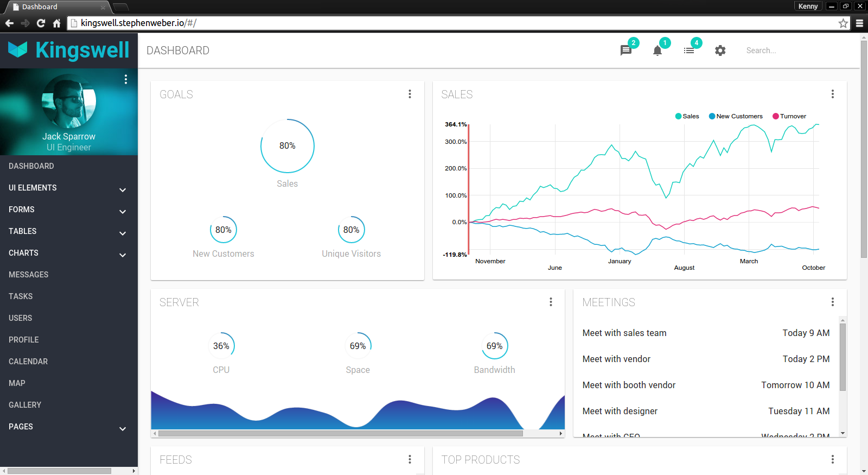
Task: Click the Kingswell logo icon
Action: tap(18, 50)
